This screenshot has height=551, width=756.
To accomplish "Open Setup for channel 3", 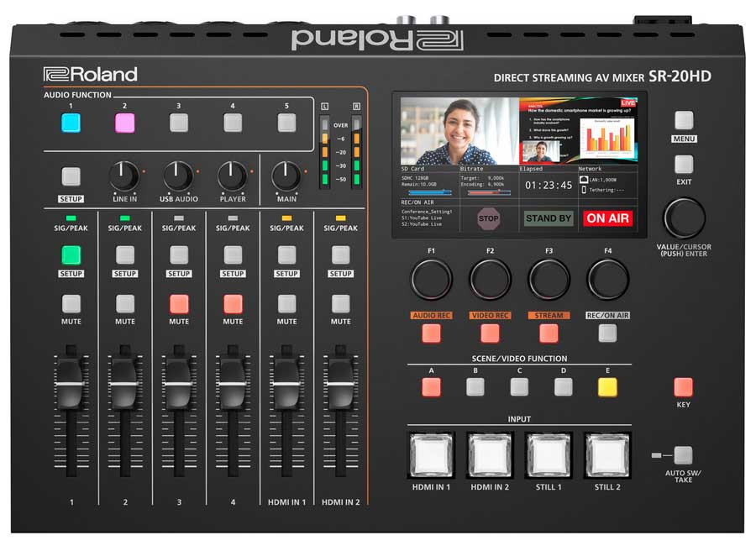I will pos(179,255).
